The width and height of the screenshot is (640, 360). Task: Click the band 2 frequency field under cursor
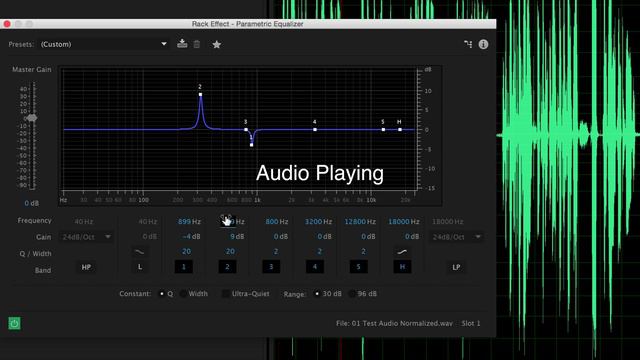(x=233, y=222)
